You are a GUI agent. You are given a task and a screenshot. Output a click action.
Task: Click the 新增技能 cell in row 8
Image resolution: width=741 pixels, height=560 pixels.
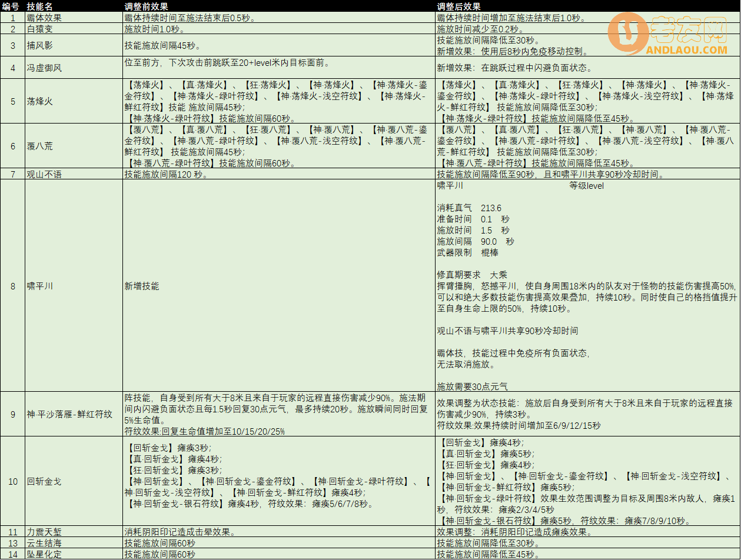[x=141, y=286]
